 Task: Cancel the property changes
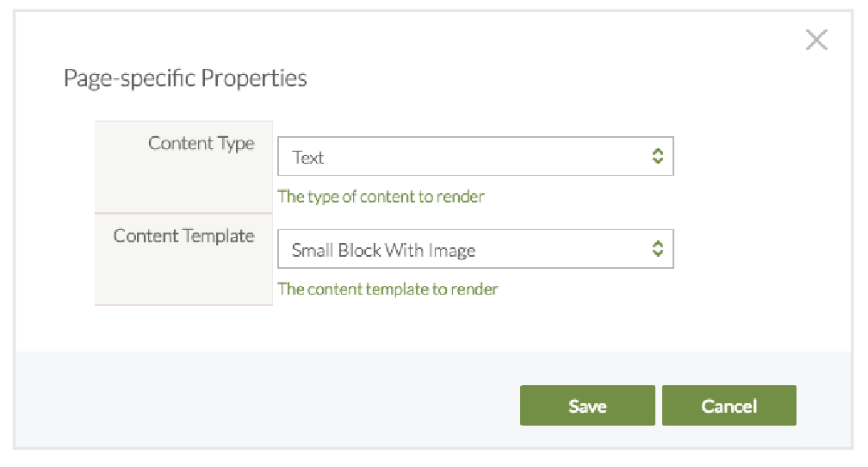pyautogui.click(x=728, y=406)
